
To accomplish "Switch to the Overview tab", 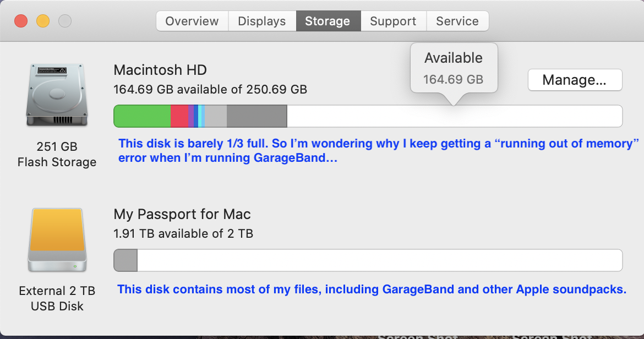I will point(192,21).
